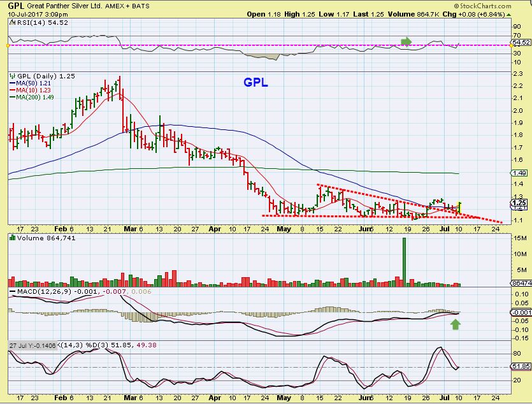
Task: Click the Volume legend bars icon
Action: pyautogui.click(x=13, y=238)
